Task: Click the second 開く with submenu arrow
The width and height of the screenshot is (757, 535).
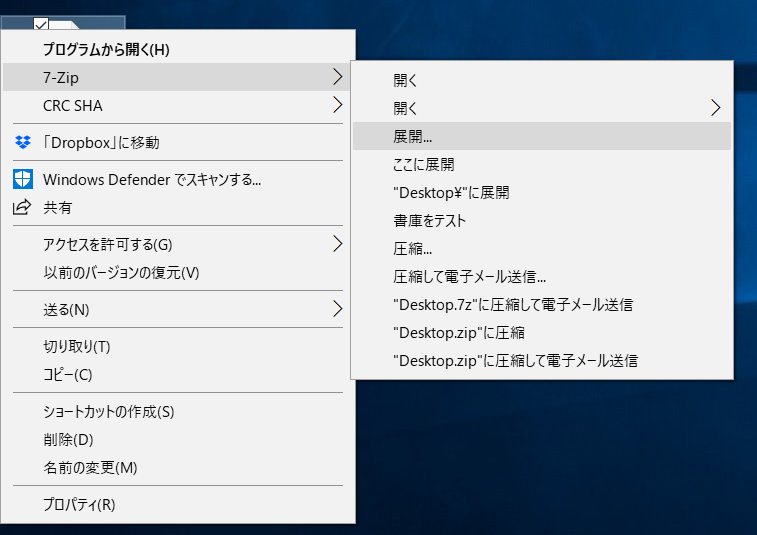Action: point(542,108)
